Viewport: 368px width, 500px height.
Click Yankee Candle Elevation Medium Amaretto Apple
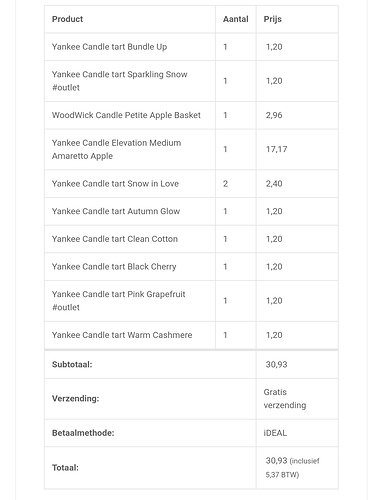117,149
